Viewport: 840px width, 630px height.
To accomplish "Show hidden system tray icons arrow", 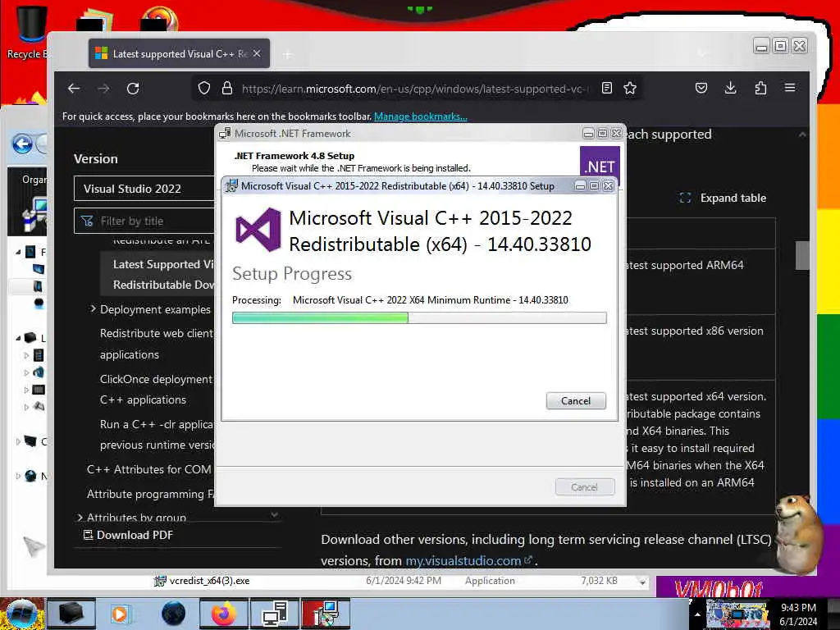I will [x=697, y=614].
